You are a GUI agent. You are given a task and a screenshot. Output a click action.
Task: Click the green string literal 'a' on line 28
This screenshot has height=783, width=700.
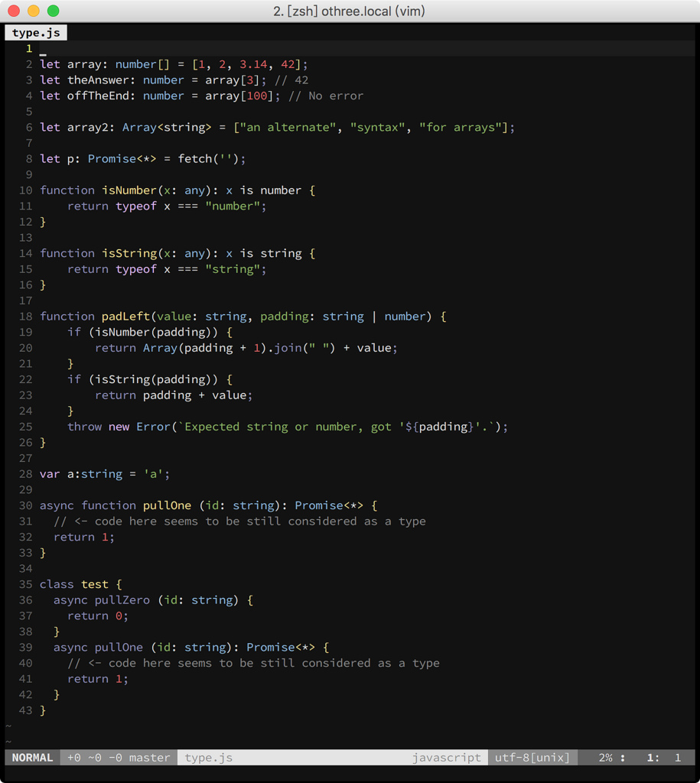click(153, 473)
